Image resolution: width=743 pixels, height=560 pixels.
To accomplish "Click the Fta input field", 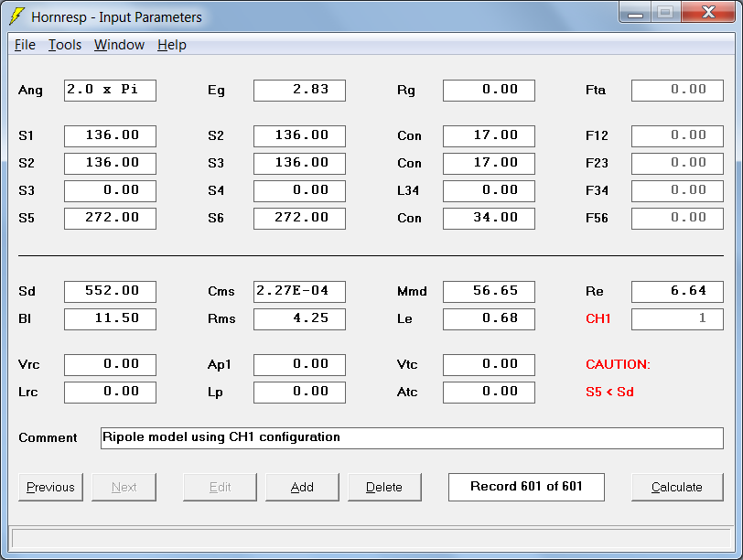I will (x=678, y=91).
